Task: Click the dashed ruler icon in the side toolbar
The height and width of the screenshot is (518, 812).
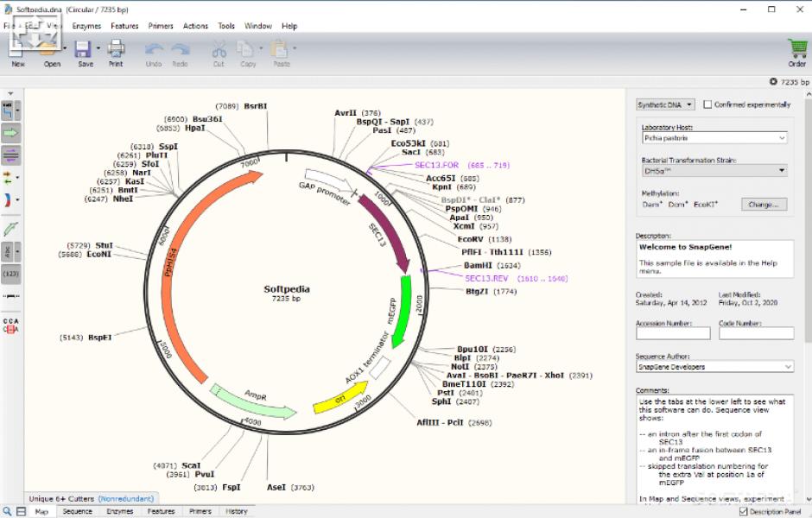Action: click(x=11, y=296)
